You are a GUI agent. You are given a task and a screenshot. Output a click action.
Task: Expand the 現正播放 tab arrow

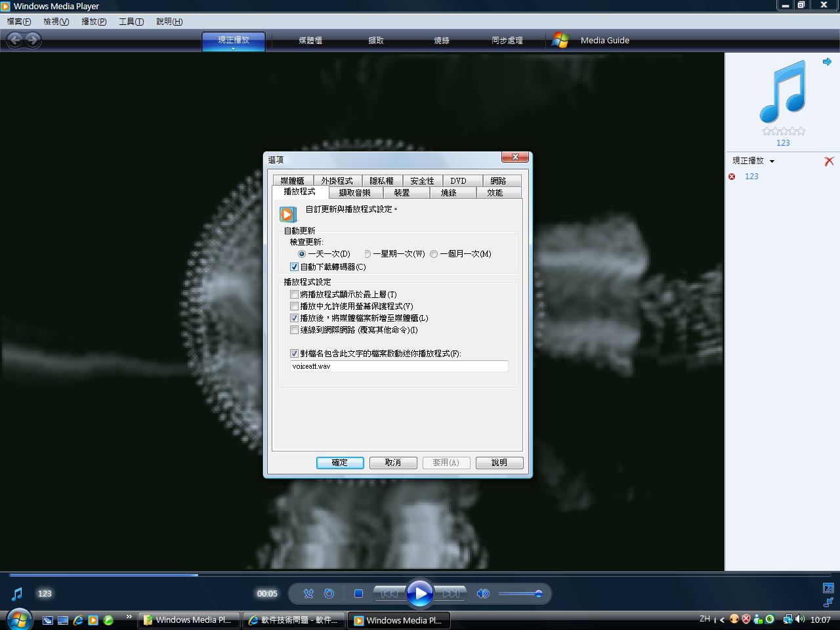click(233, 49)
